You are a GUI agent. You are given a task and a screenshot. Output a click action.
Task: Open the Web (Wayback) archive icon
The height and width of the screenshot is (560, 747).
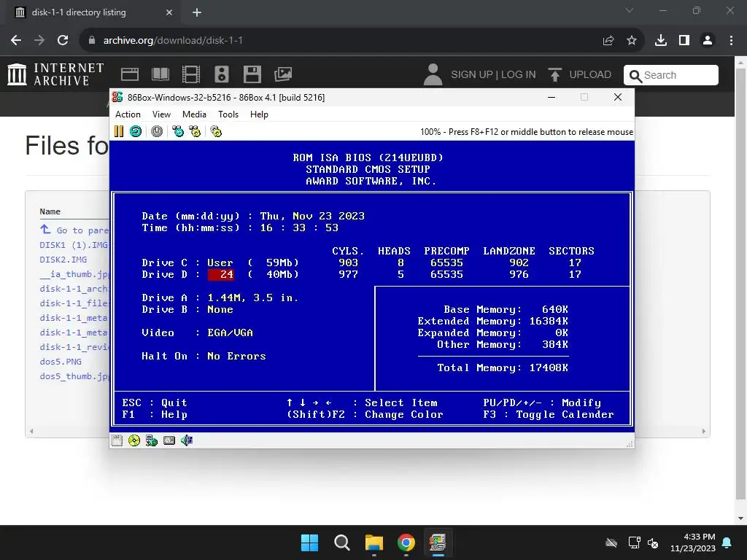pyautogui.click(x=130, y=74)
